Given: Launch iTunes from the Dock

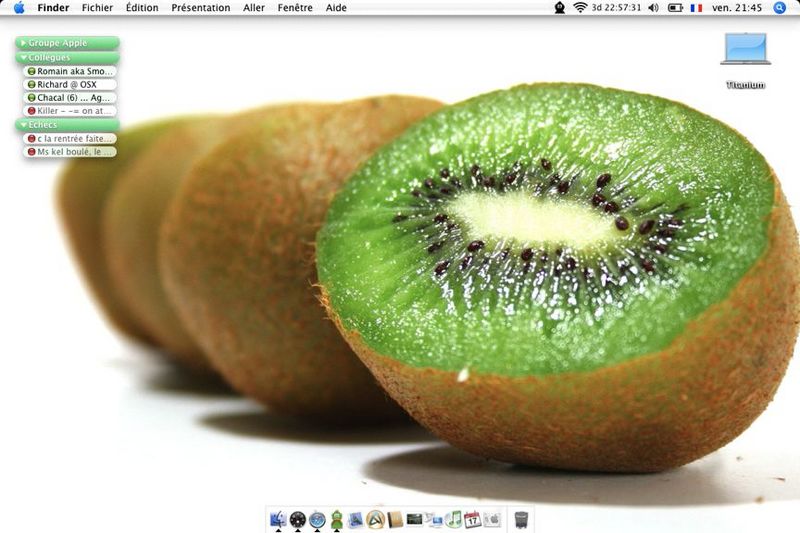Looking at the screenshot, I should coord(453,520).
